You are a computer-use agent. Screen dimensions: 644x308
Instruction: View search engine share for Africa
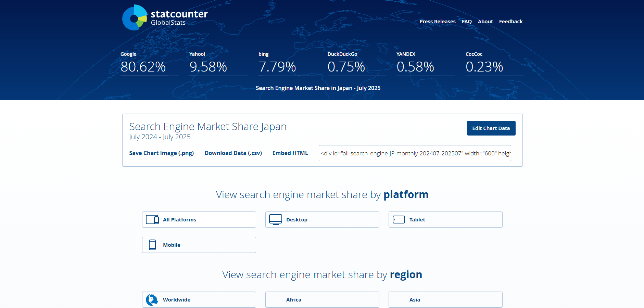click(x=322, y=299)
